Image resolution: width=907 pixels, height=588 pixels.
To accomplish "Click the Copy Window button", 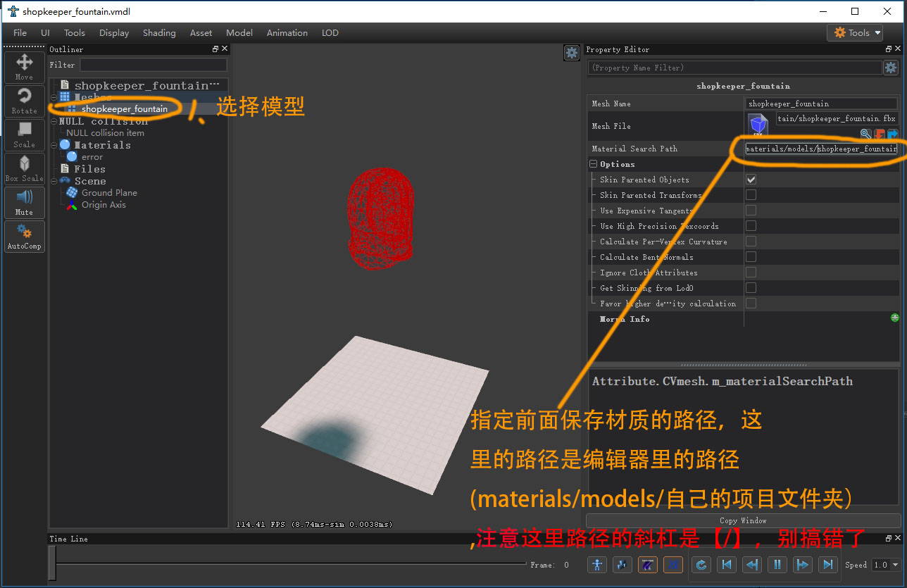I will (743, 520).
